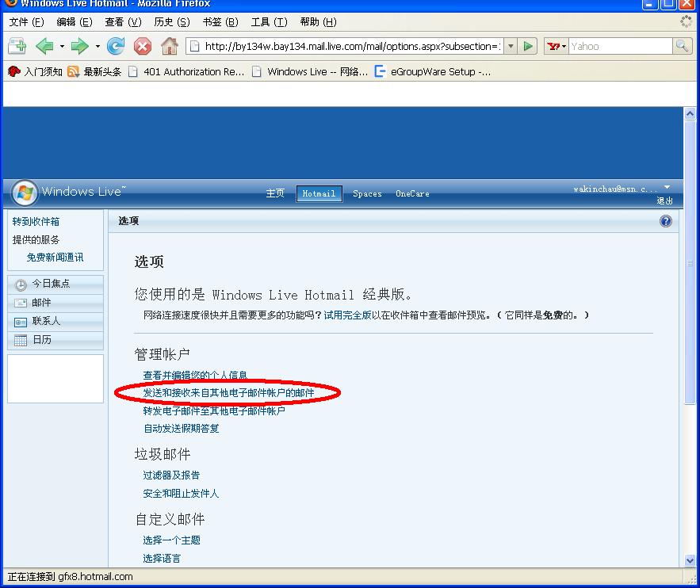Open 日历 calendar in the sidebar

55,340
